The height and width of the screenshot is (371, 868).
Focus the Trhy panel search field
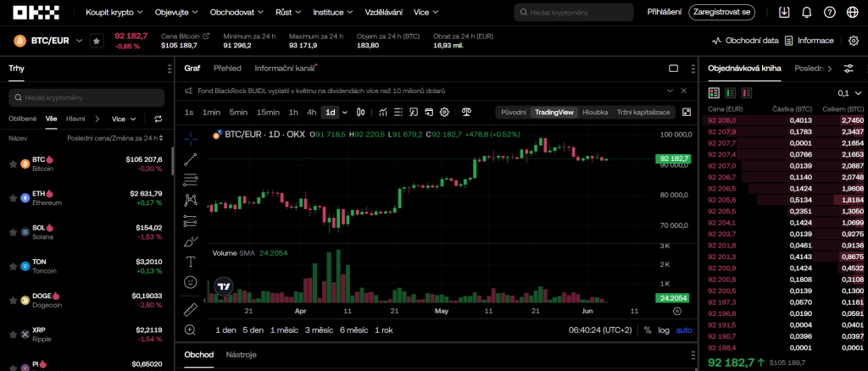pos(86,98)
